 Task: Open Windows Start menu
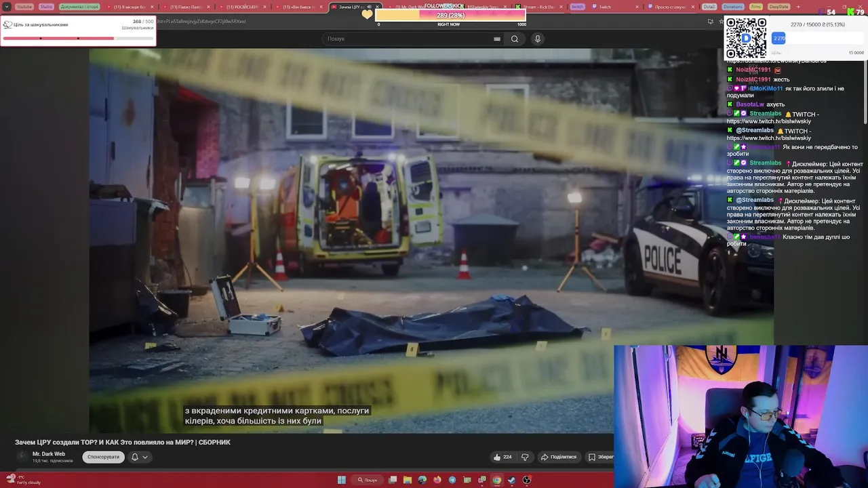[x=341, y=480]
